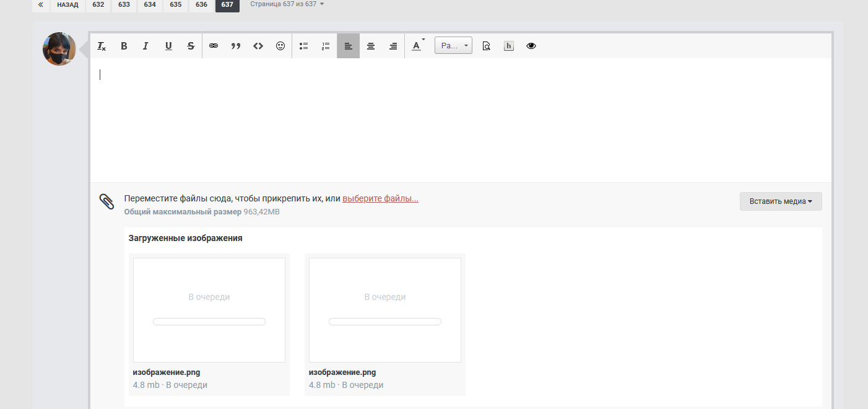Open the emoji picker
The width and height of the screenshot is (868, 409).
pyautogui.click(x=280, y=46)
